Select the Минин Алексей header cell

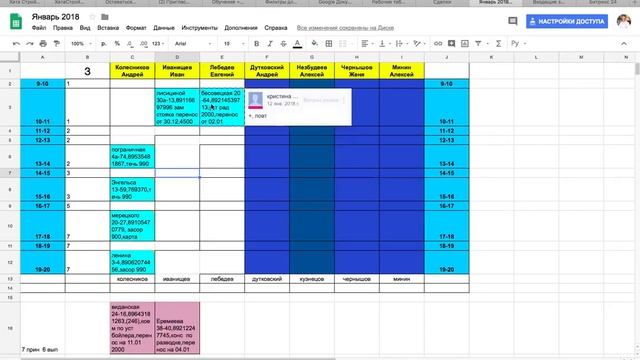(402, 71)
